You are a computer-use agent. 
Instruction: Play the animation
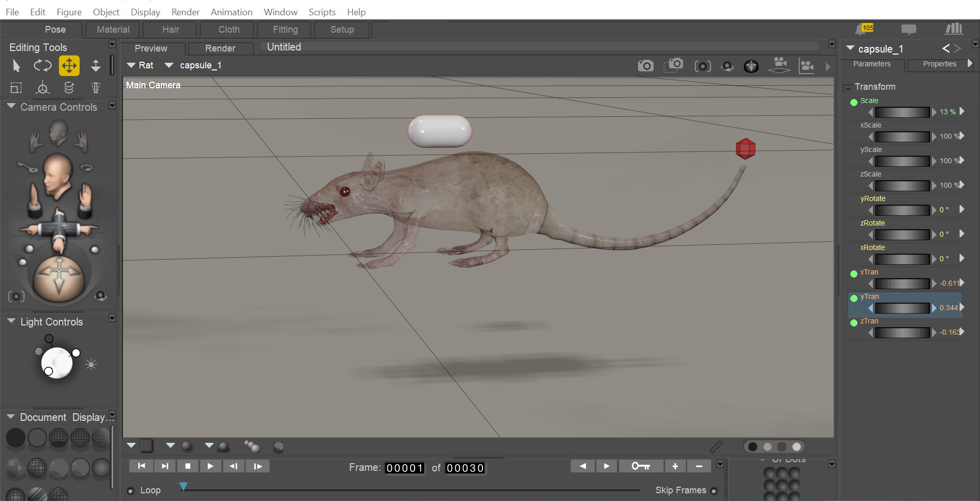tap(210, 466)
